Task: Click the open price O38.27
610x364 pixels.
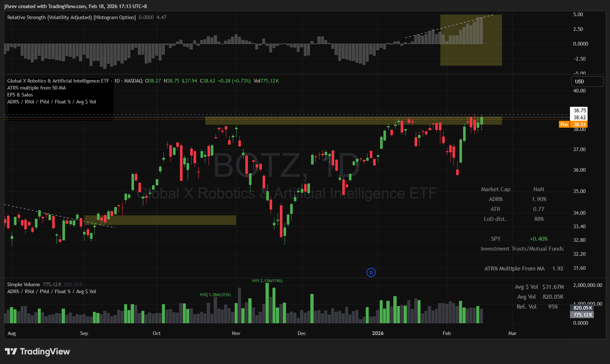Action: pos(153,81)
